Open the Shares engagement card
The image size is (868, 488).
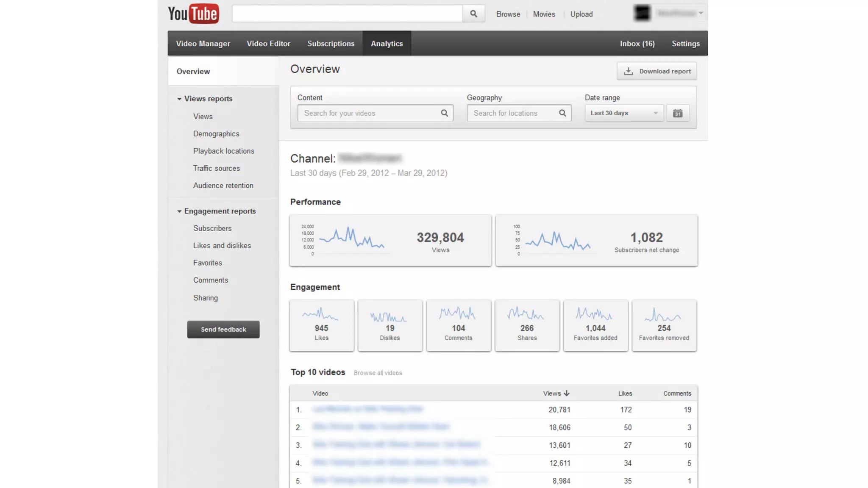[527, 325]
